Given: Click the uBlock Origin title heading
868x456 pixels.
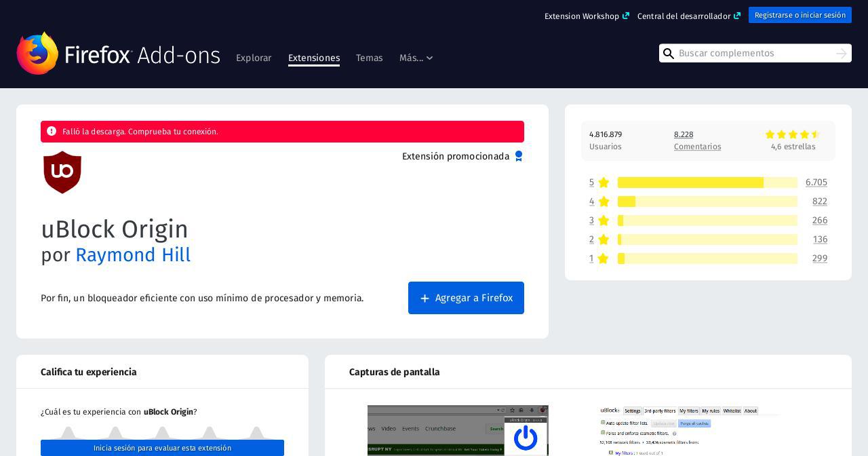Looking at the screenshot, I should tap(115, 229).
